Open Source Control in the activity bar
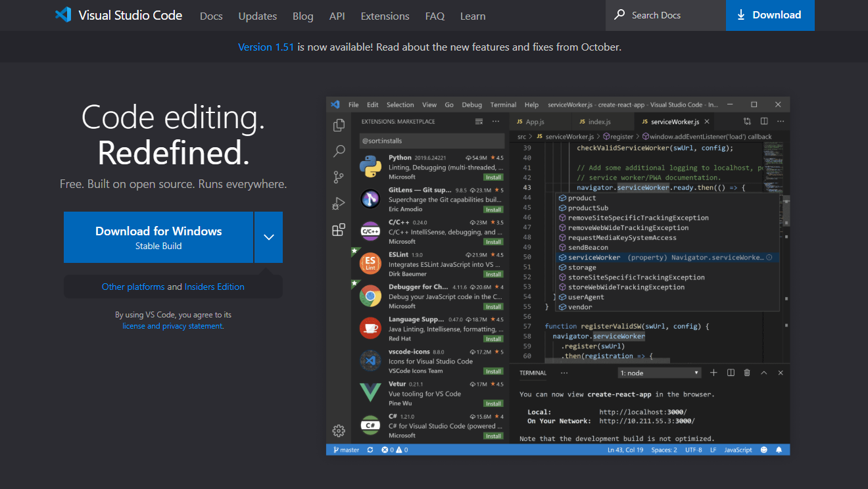This screenshot has height=489, width=868. tap(339, 177)
